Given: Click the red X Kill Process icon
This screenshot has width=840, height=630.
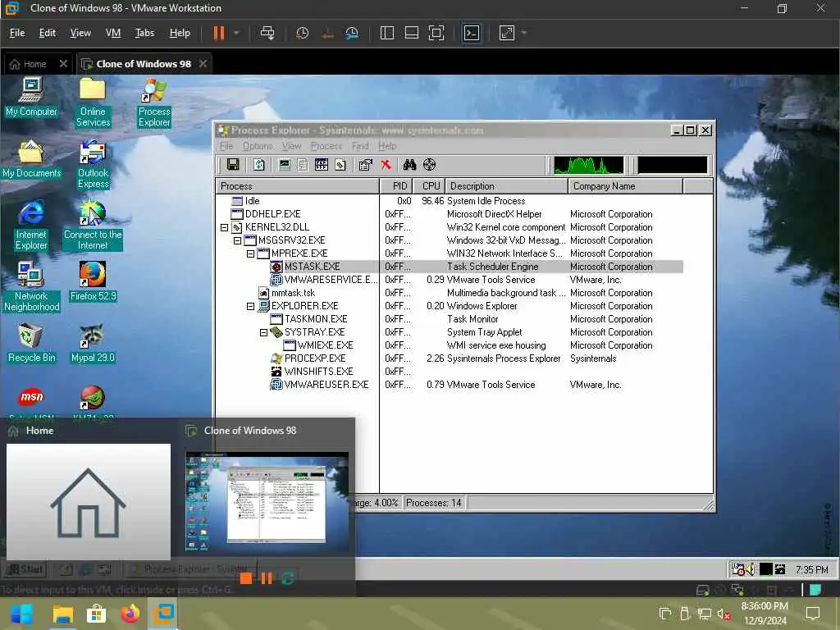Looking at the screenshot, I should click(x=386, y=164).
